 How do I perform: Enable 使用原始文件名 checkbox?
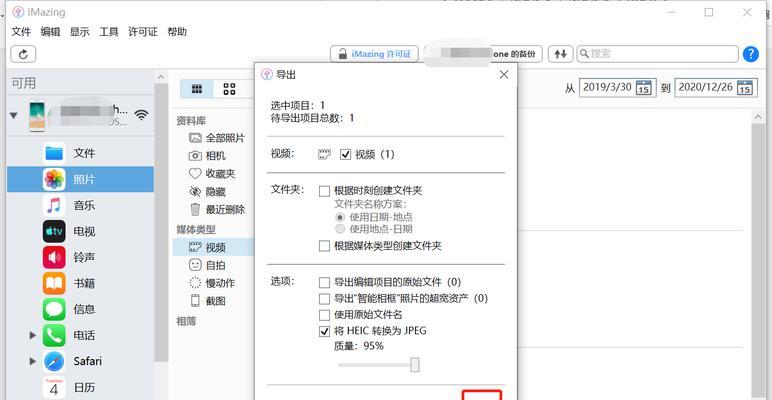pyautogui.click(x=324, y=315)
